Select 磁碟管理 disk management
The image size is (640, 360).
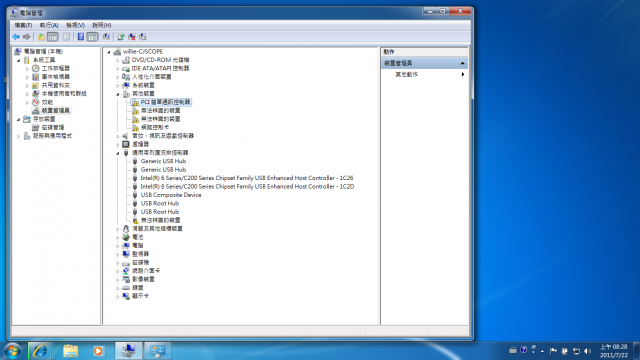(x=53, y=127)
